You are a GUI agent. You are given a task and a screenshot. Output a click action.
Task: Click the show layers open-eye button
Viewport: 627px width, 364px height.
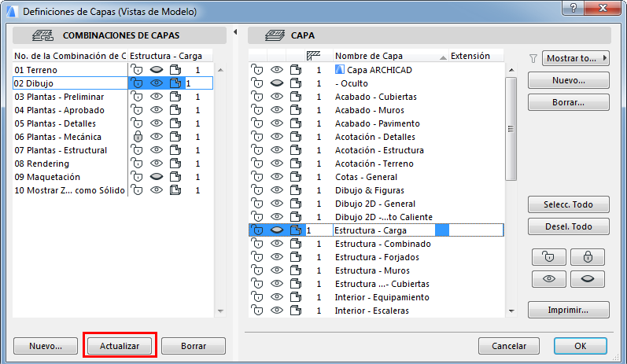(x=548, y=279)
